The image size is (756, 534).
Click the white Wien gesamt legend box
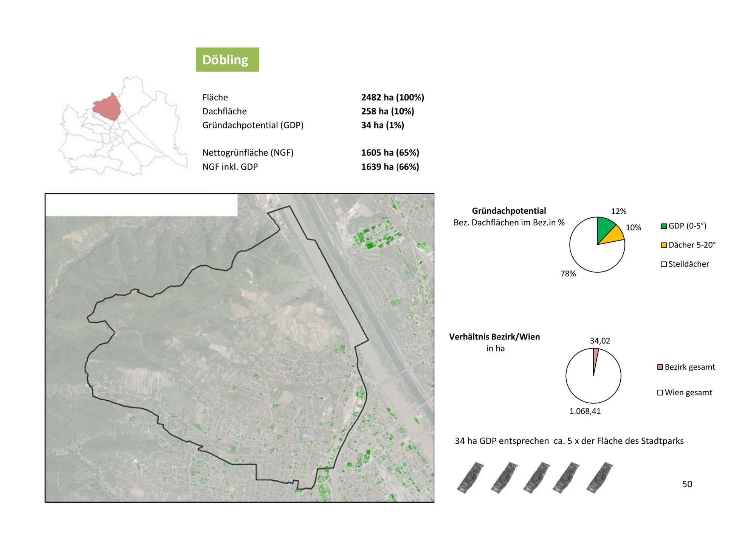pyautogui.click(x=660, y=393)
